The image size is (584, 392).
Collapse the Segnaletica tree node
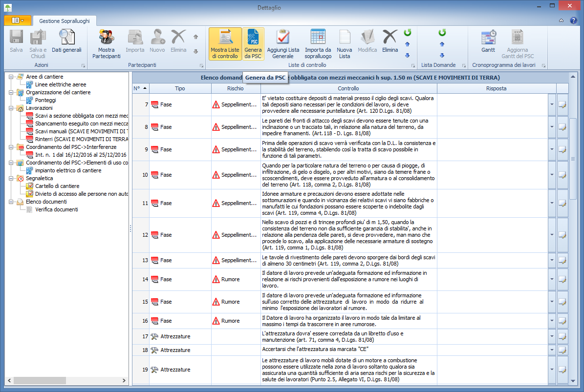11,178
